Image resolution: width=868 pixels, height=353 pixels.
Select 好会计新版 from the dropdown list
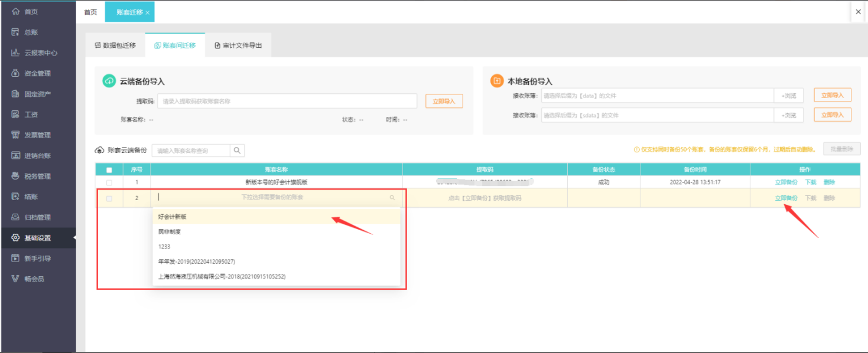point(173,217)
